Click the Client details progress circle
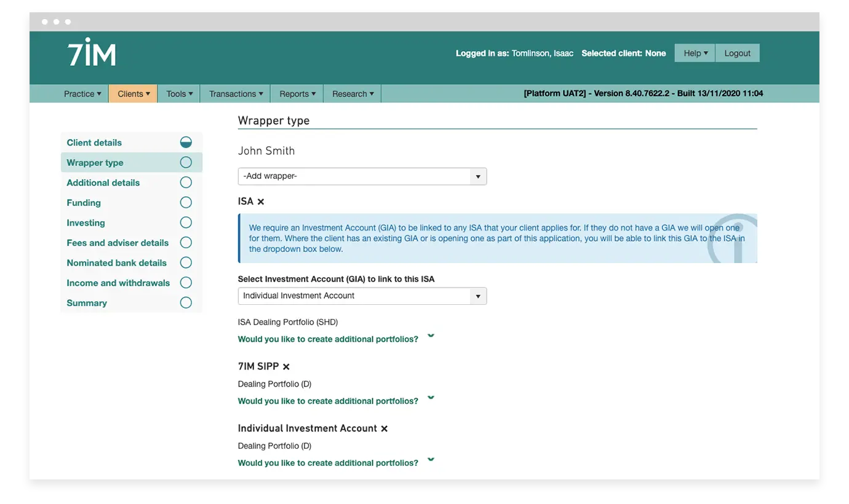Screen dimensions: 849x504 tap(186, 143)
